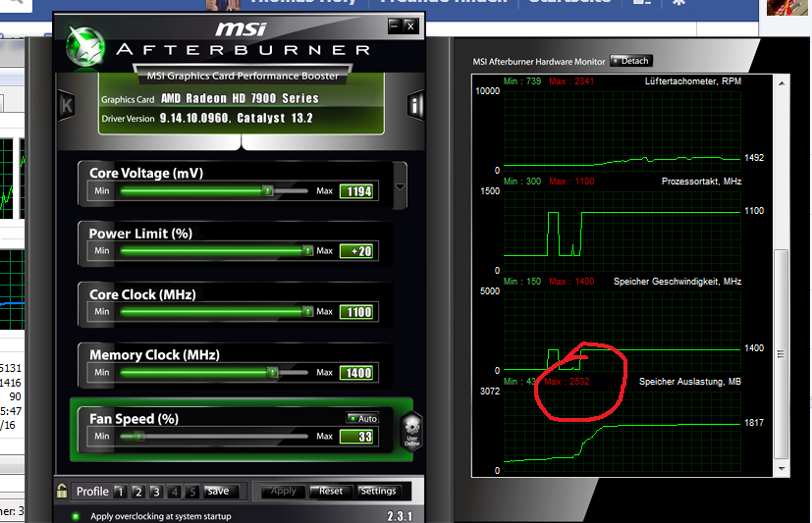
Task: Open the information i side button
Action: pyautogui.click(x=416, y=106)
